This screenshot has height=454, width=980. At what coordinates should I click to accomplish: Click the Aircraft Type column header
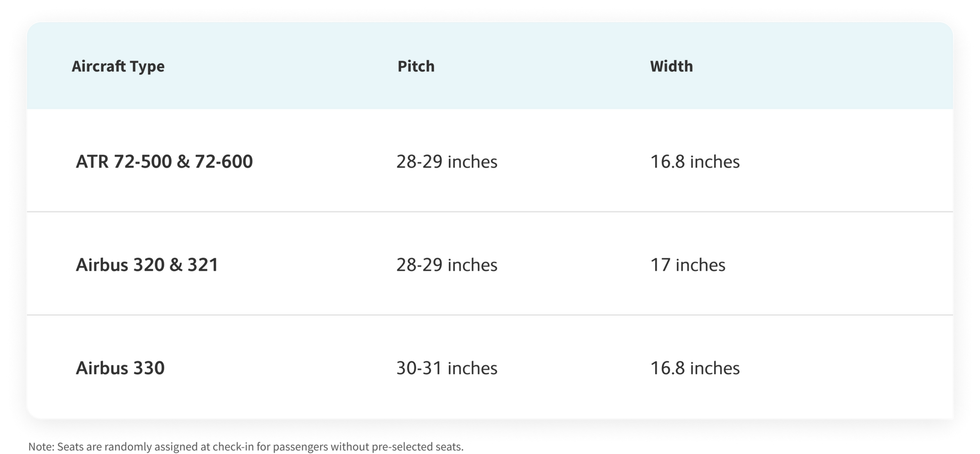(118, 66)
